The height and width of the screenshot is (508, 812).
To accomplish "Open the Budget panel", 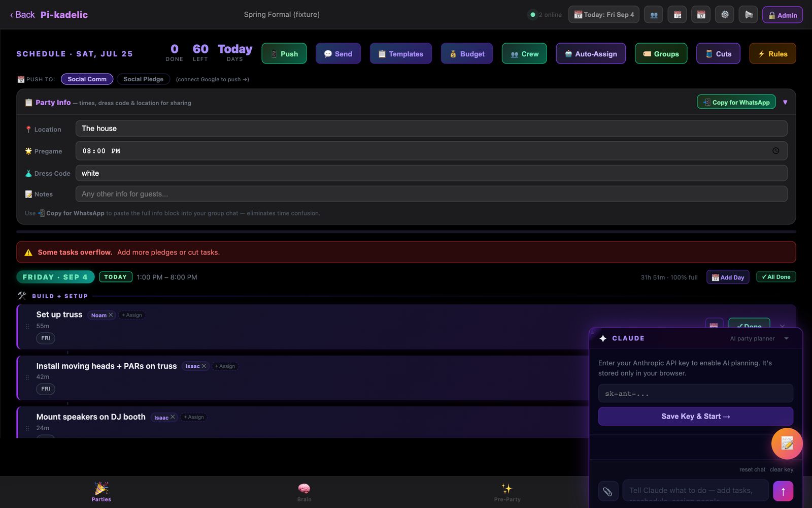I will pos(467,53).
